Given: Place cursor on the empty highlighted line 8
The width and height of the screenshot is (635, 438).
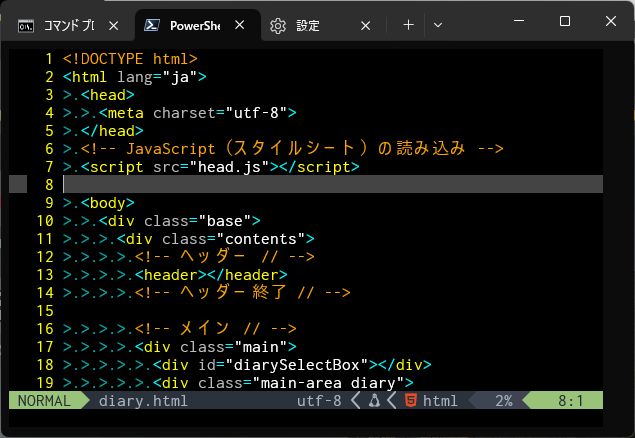Looking at the screenshot, I should click(x=300, y=185).
